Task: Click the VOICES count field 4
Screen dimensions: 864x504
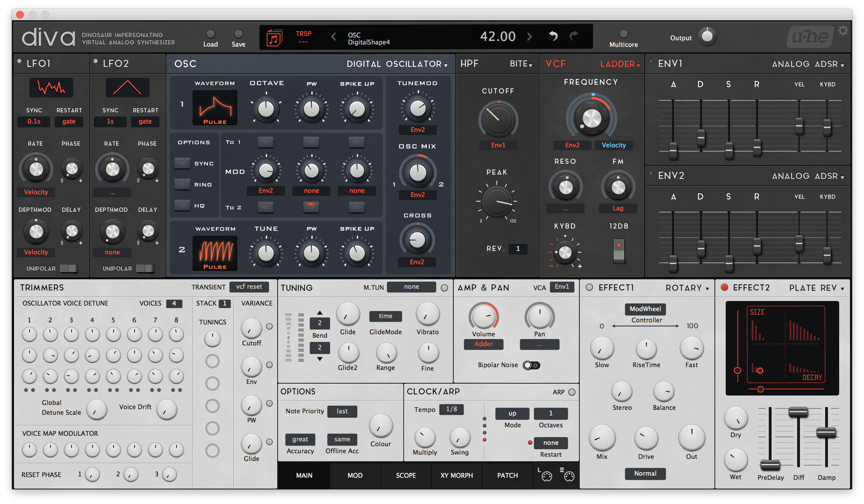Action: coord(174,303)
